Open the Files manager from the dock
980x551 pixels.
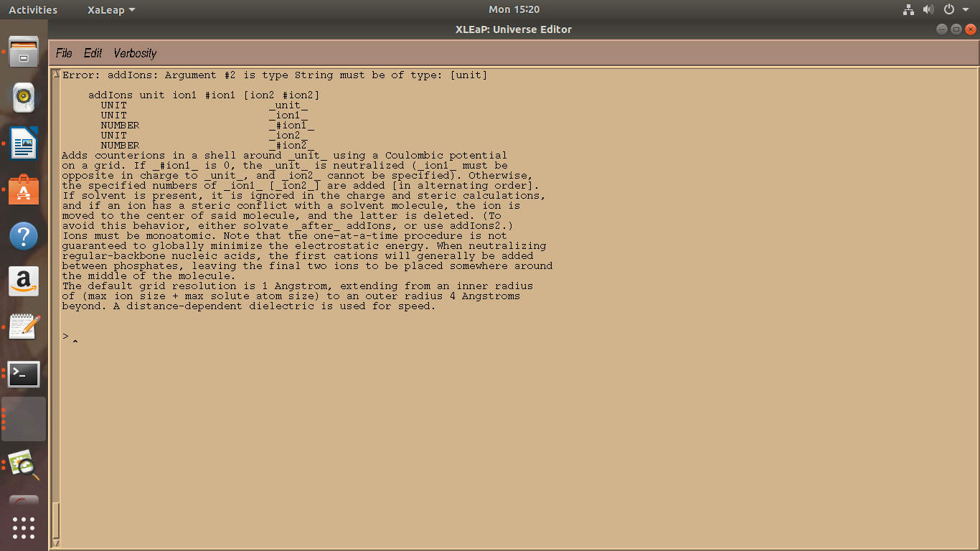(24, 51)
